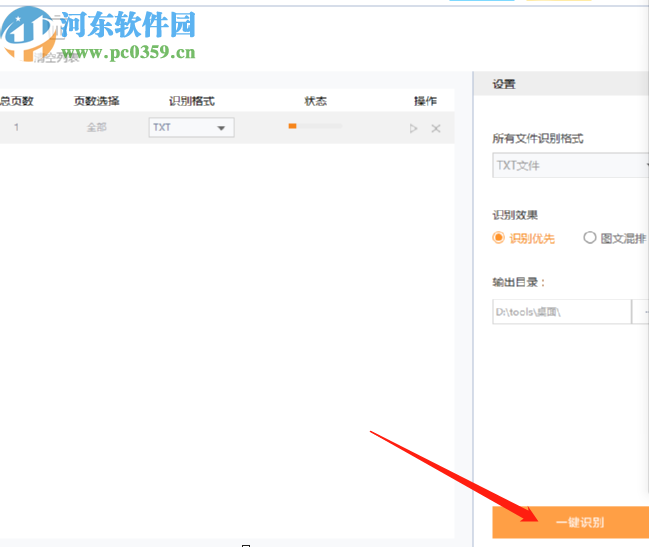The image size is (649, 547).
Task: Click the 页数选择 column header
Action: click(96, 101)
